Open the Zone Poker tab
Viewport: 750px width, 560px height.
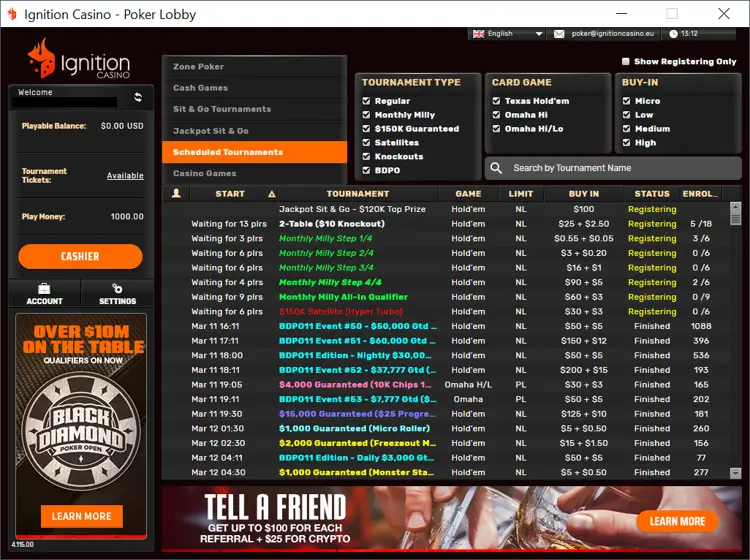(x=254, y=66)
